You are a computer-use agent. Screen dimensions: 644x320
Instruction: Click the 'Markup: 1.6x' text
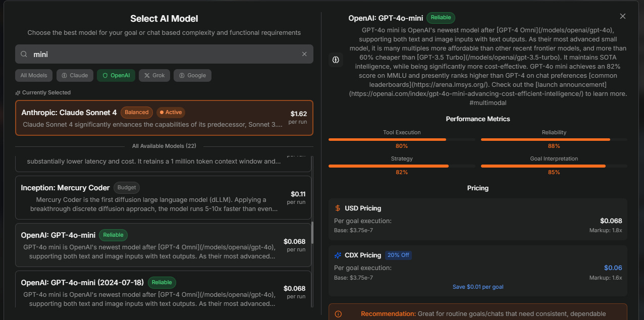[x=606, y=278]
